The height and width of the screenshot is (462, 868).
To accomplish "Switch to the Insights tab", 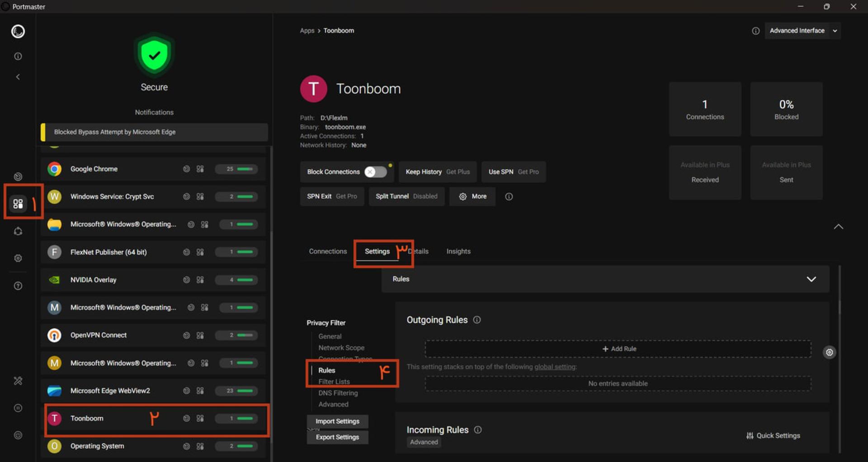I will click(x=458, y=252).
